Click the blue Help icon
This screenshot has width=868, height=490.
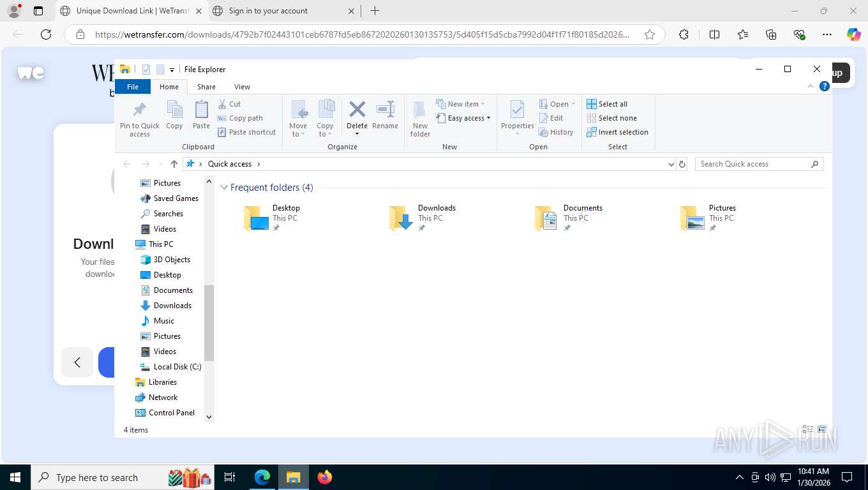point(825,86)
